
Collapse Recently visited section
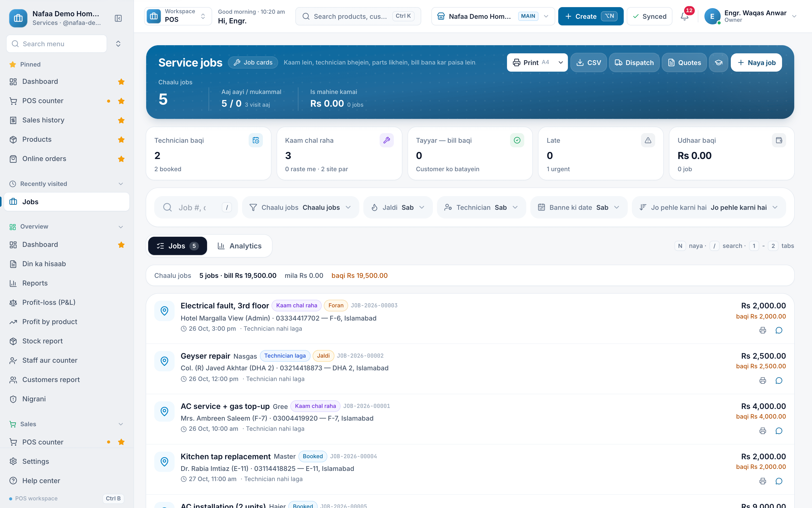coord(121,184)
